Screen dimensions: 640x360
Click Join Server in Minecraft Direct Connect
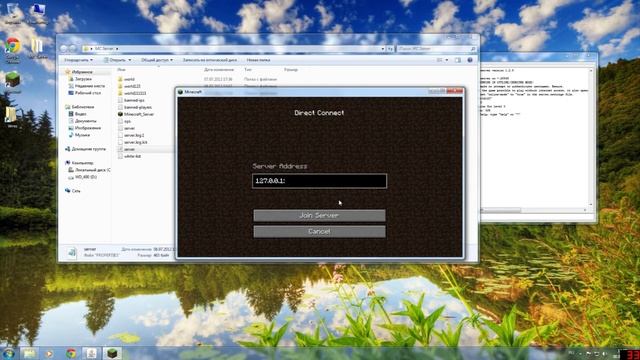[319, 215]
